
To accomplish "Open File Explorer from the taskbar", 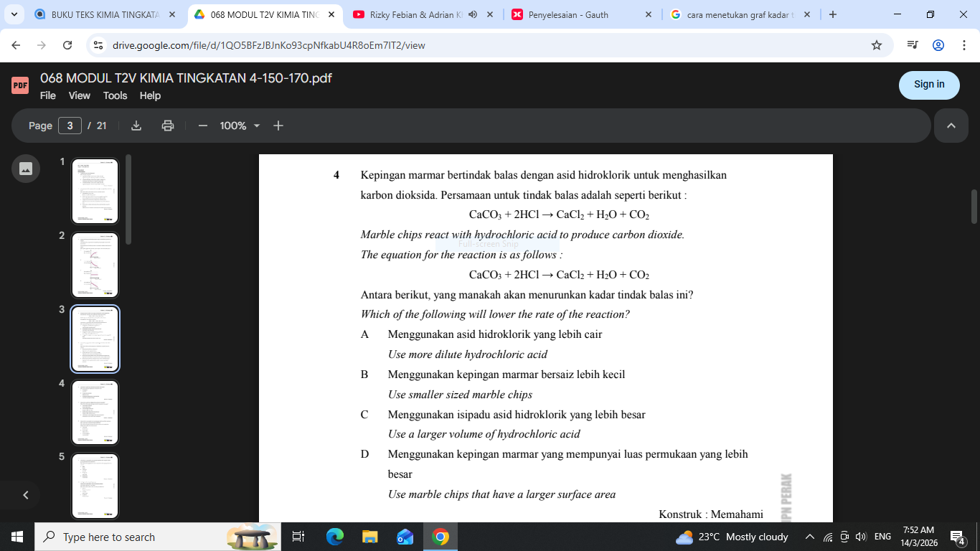I will [369, 537].
